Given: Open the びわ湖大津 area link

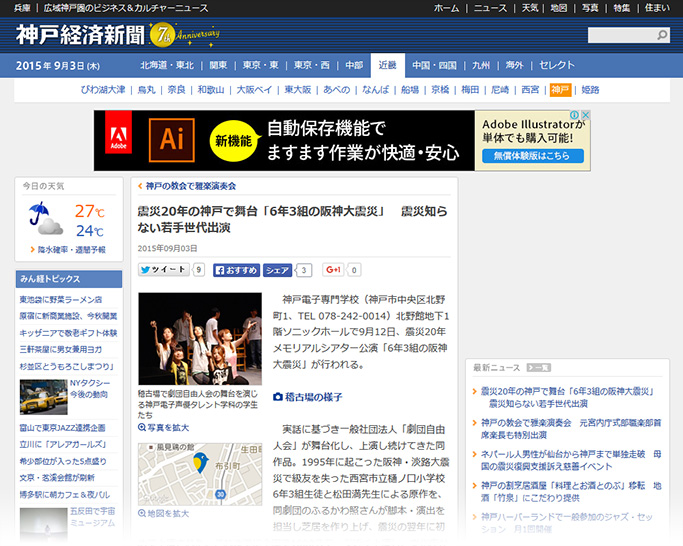Looking at the screenshot, I should point(103,90).
